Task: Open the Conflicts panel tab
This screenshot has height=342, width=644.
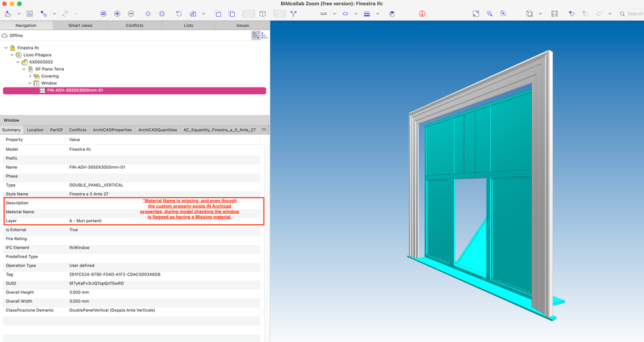Action: pos(135,26)
